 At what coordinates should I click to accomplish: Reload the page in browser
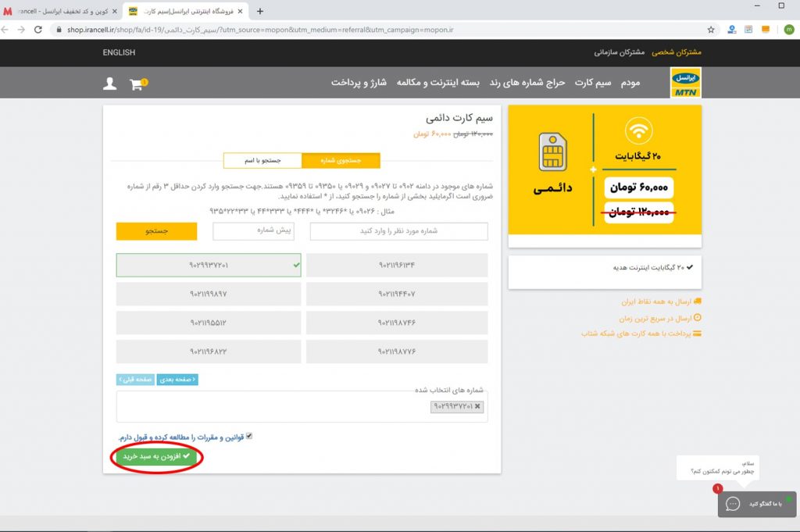click(x=37, y=30)
